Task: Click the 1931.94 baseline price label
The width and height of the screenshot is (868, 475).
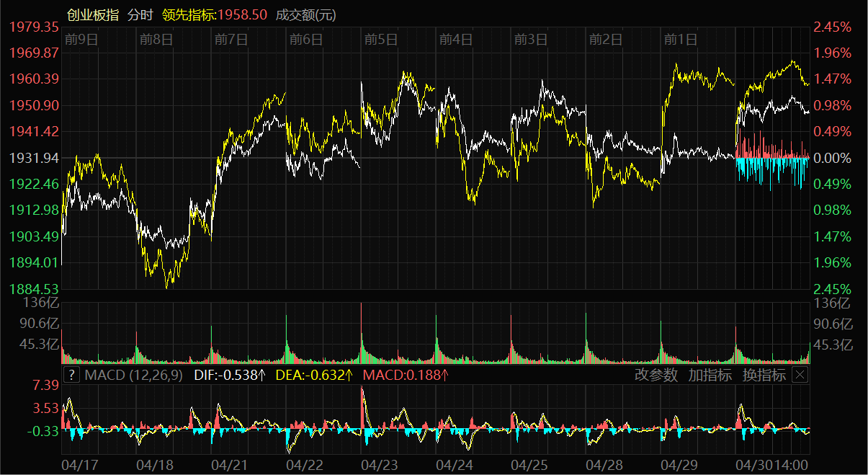Action: pyautogui.click(x=35, y=158)
